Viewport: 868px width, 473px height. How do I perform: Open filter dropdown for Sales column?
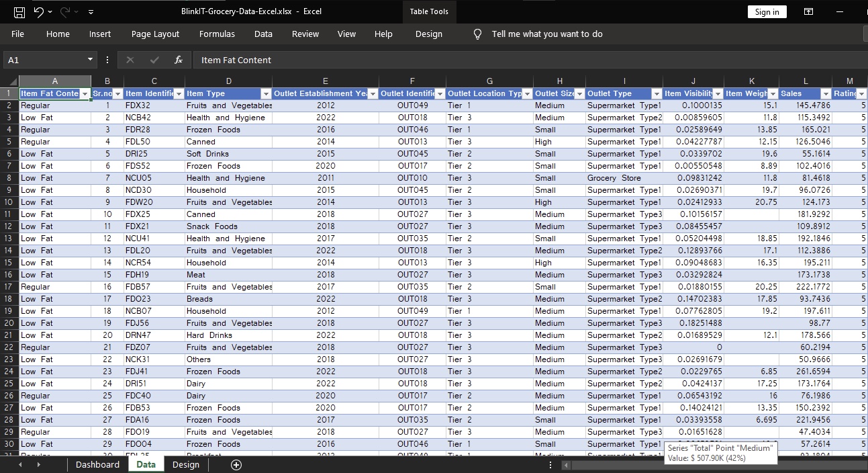pyautogui.click(x=825, y=94)
